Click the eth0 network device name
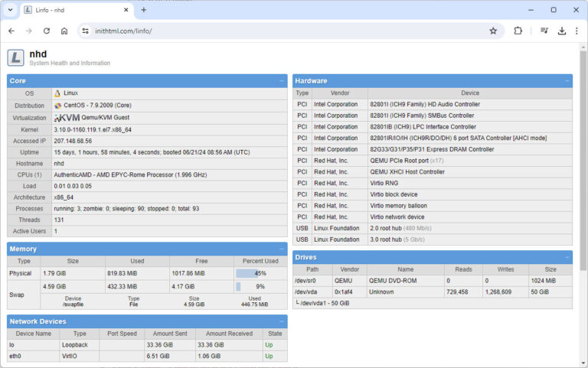The width and height of the screenshot is (588, 368). click(15, 356)
